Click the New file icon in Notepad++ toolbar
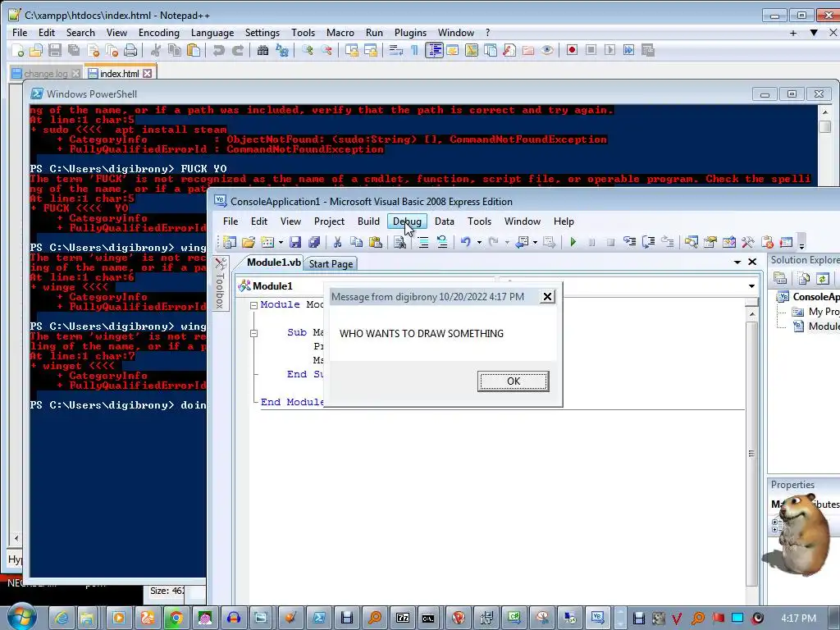Image resolution: width=840 pixels, height=630 pixels. click(18, 50)
